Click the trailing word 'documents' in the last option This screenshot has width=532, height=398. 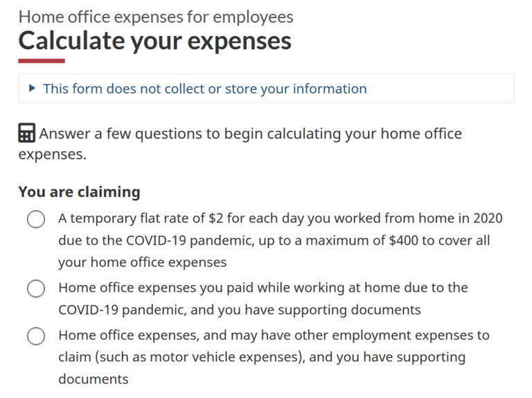(94, 379)
